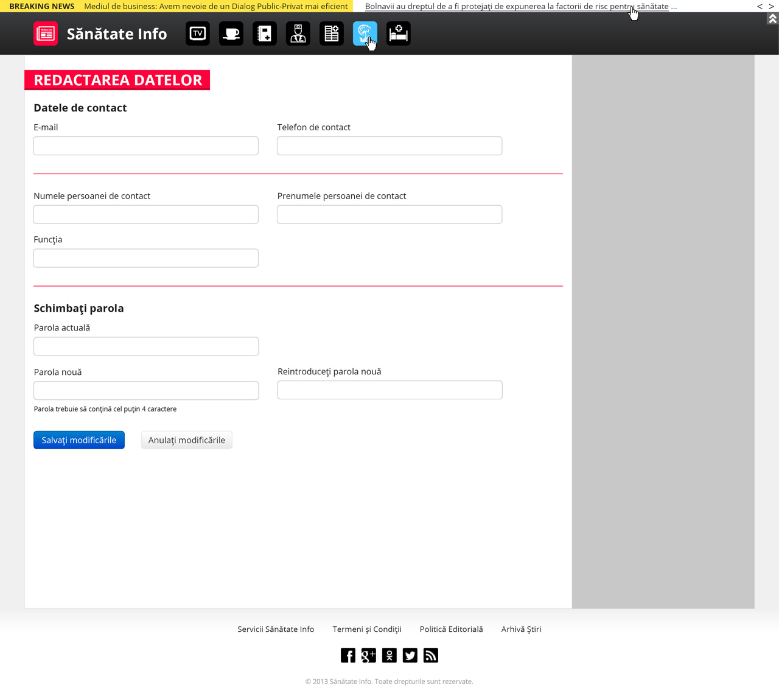Image resolution: width=779 pixels, height=700 pixels.
Task: Click the E-mail input field
Action: (x=146, y=146)
